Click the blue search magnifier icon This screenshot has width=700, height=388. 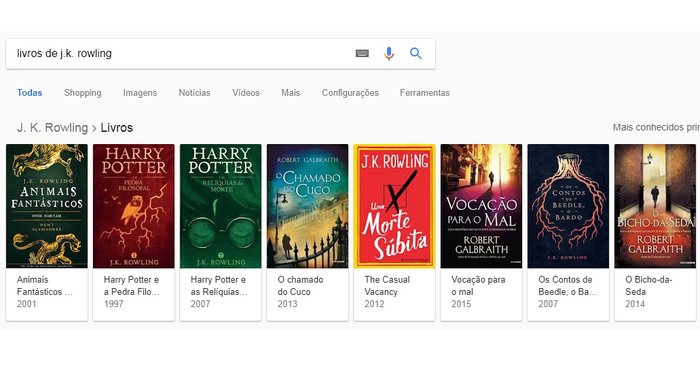(x=416, y=54)
